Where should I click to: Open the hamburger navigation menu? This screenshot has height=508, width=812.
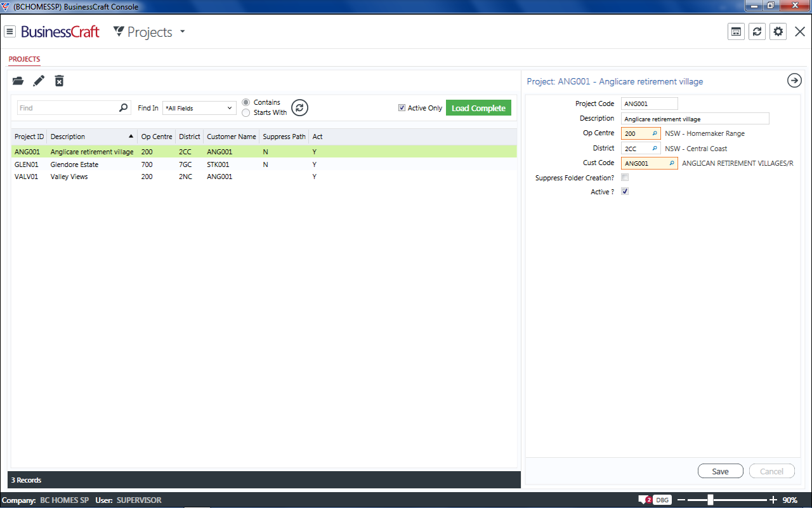10,32
